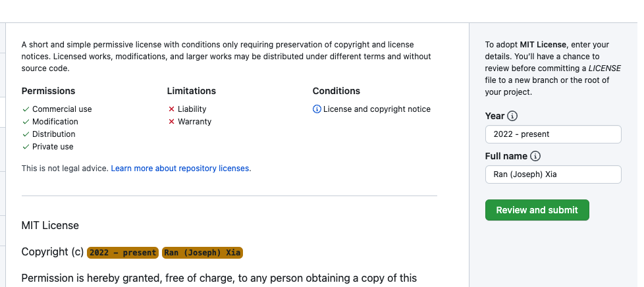Click the License and copyright notice info icon

(x=317, y=109)
